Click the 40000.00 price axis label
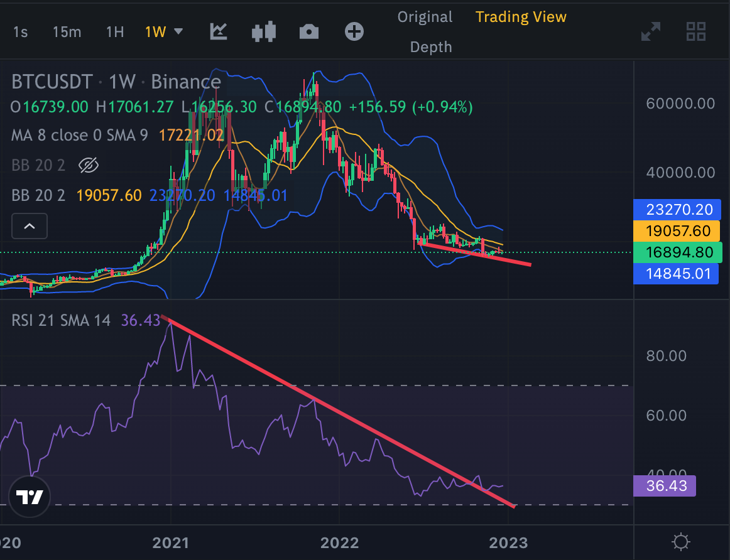The height and width of the screenshot is (560, 730). [x=680, y=173]
